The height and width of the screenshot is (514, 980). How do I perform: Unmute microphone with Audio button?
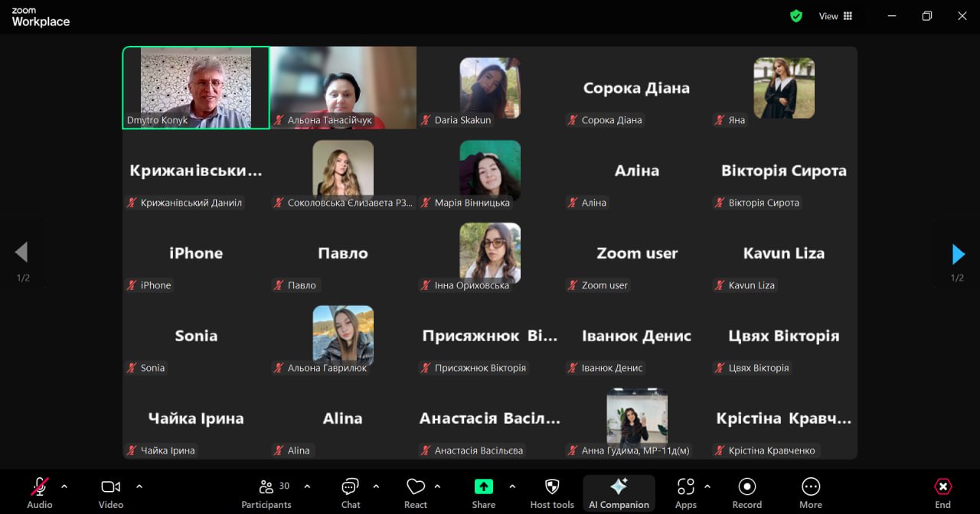click(x=40, y=493)
